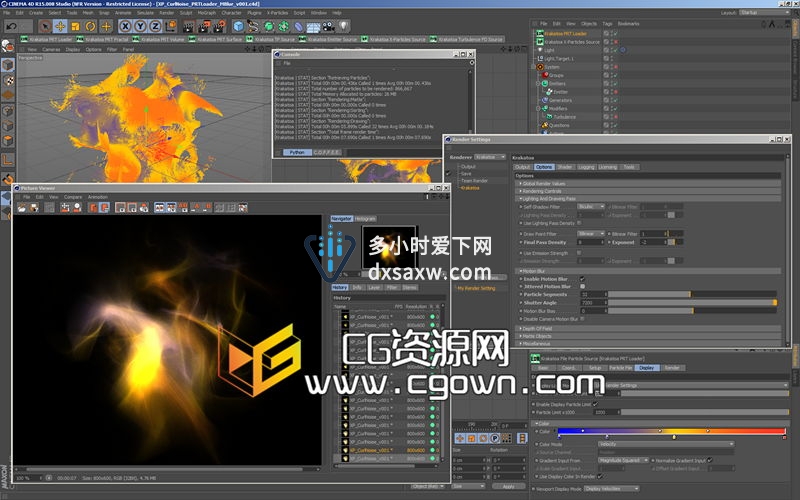
Task: Toggle the X axis lock
Action: 125,26
